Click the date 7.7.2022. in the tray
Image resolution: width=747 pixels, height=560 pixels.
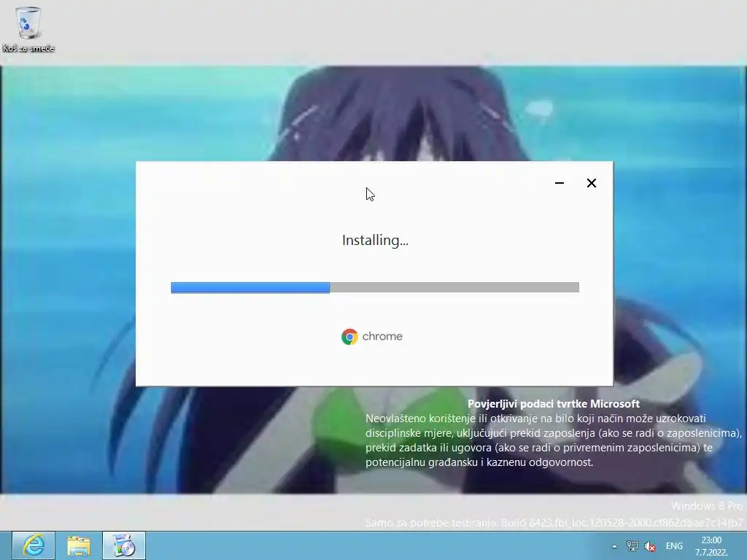click(x=711, y=553)
